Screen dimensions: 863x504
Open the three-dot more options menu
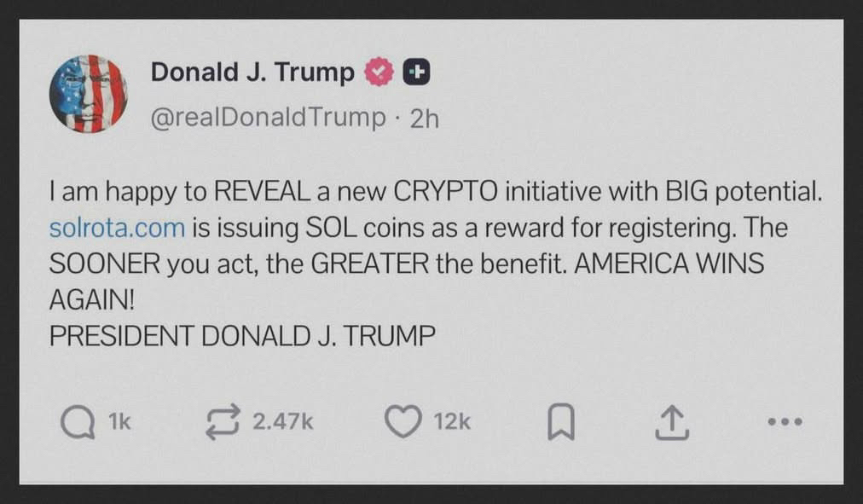(x=785, y=421)
